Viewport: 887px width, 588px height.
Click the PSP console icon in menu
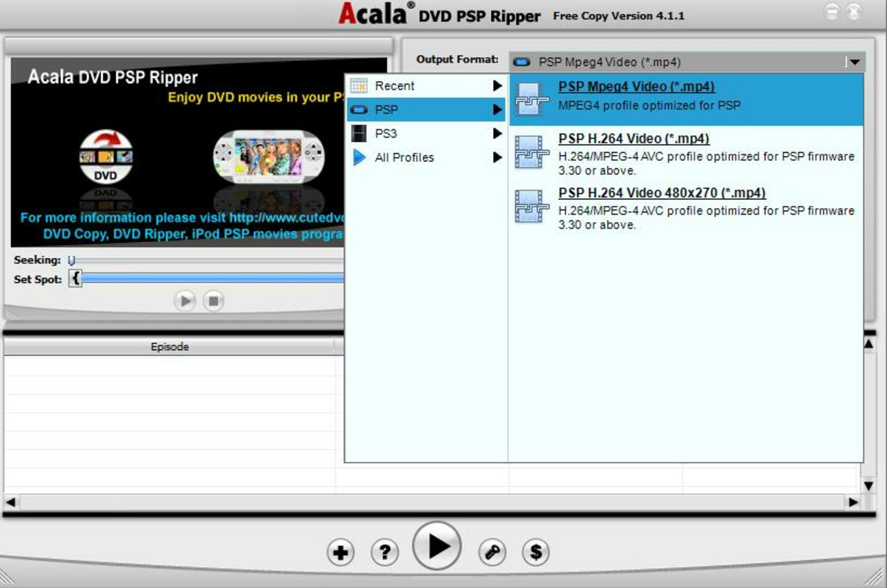tap(359, 110)
